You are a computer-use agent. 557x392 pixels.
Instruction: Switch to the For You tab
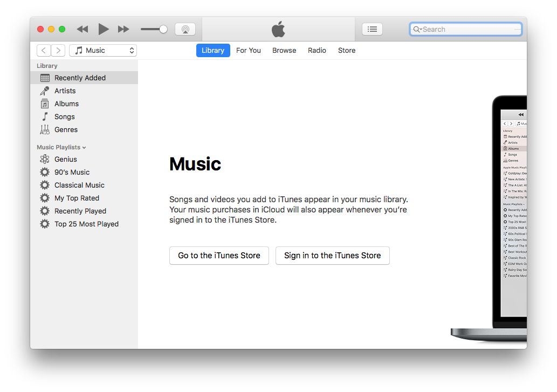(249, 51)
